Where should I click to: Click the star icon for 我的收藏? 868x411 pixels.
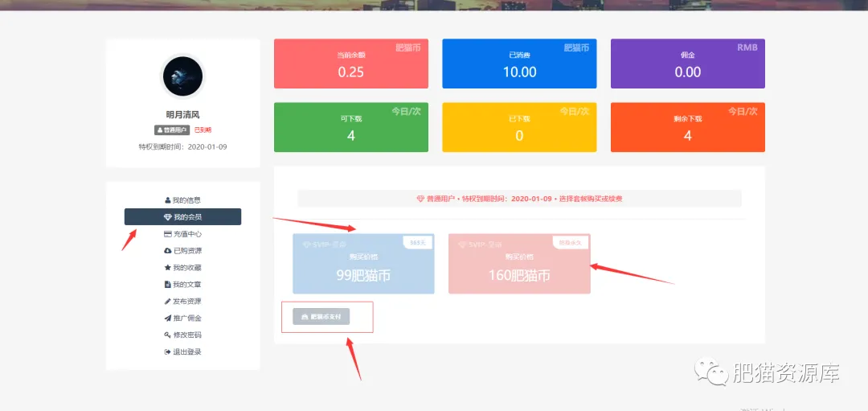(168, 268)
